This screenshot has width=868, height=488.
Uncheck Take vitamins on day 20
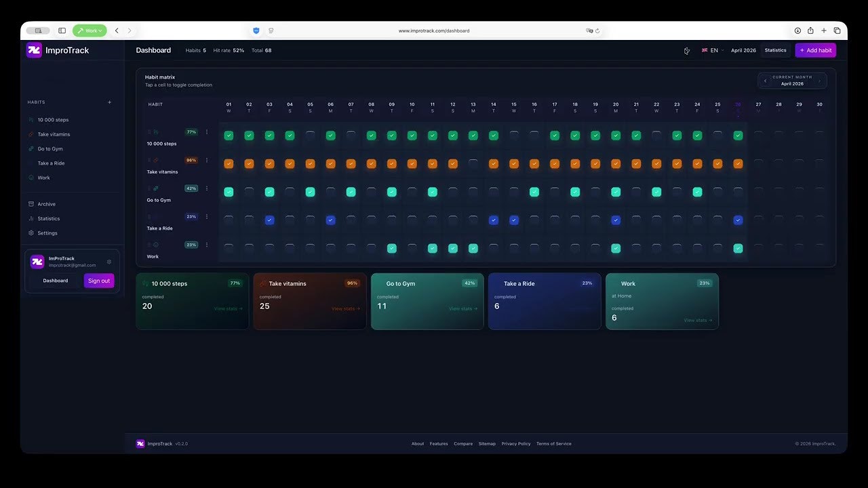pyautogui.click(x=616, y=163)
